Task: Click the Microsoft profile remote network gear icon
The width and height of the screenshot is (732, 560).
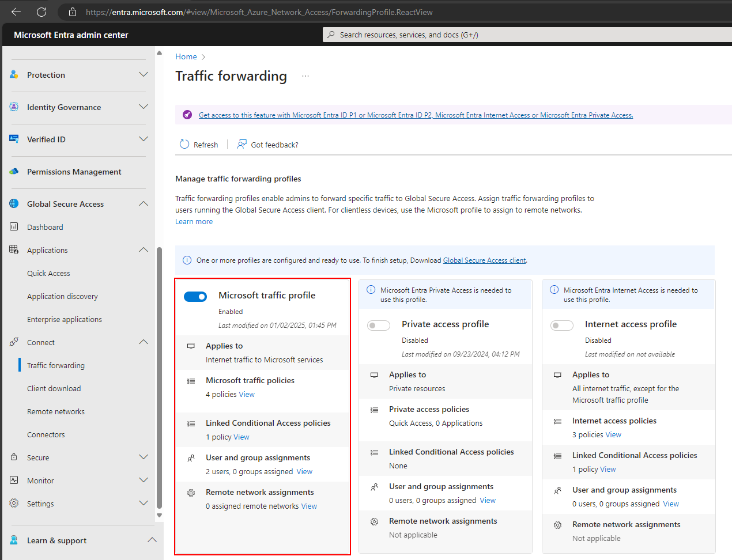Action: pyautogui.click(x=191, y=493)
